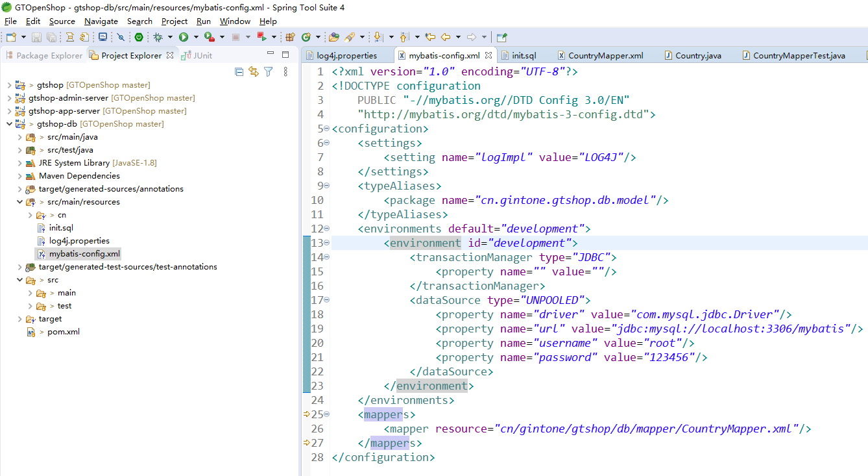Image resolution: width=868 pixels, height=476 pixels.
Task: Expand the gtshop-admin-server project node
Action: click(9, 98)
